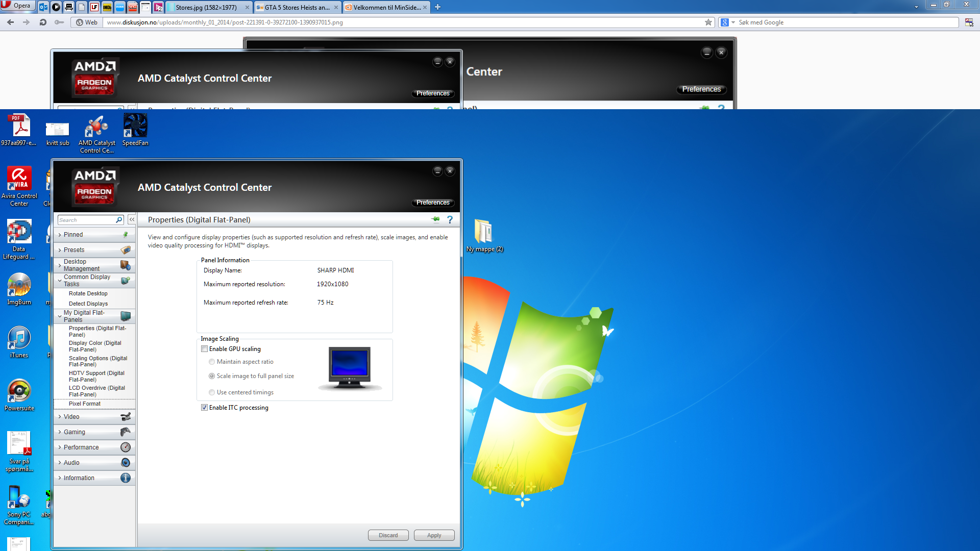Viewport: 980px width, 551px height.
Task: Select SpeedFan desktop icon
Action: [135, 130]
